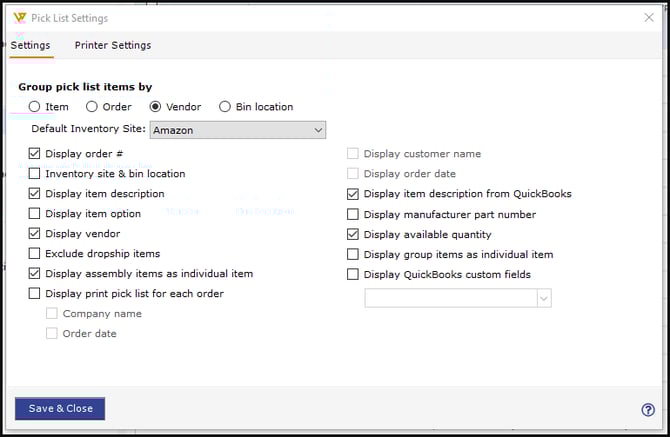Switch to Printer Settings tab
This screenshot has height=437, width=670.
tap(113, 45)
